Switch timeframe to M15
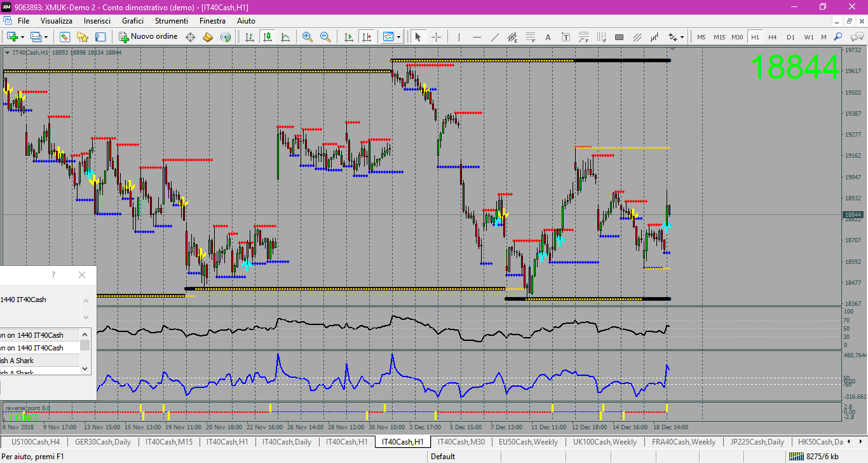The width and height of the screenshot is (868, 463). tap(719, 37)
